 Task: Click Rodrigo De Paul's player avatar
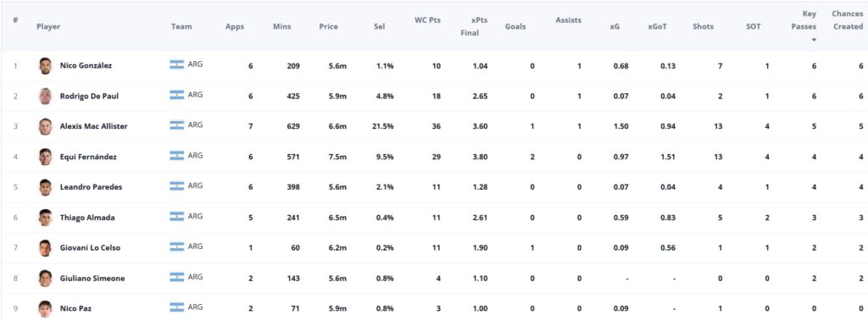click(45, 97)
